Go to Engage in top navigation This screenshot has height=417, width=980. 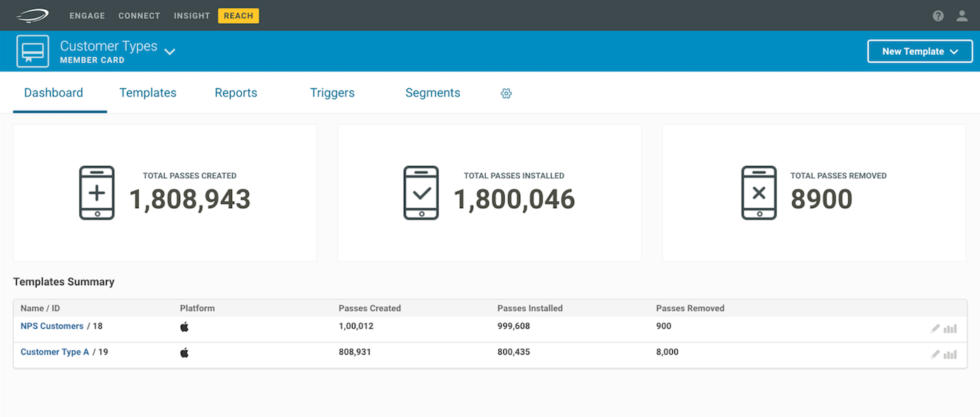(87, 15)
